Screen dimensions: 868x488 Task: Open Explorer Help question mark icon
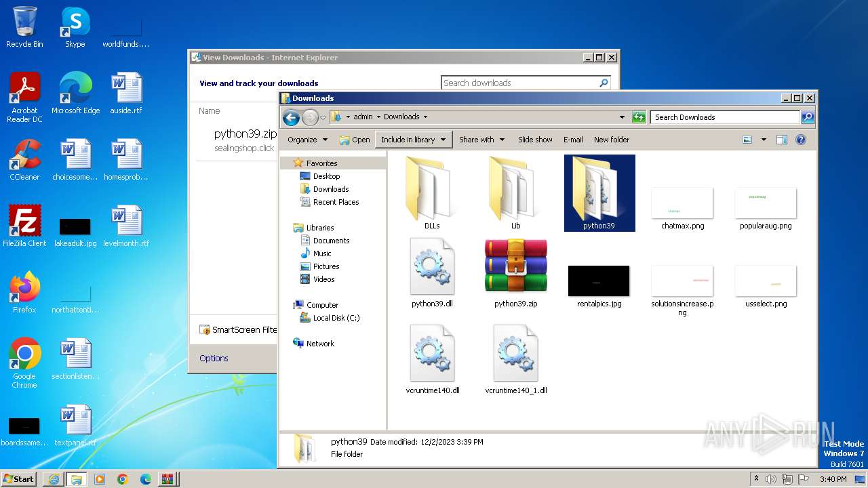pyautogui.click(x=800, y=140)
